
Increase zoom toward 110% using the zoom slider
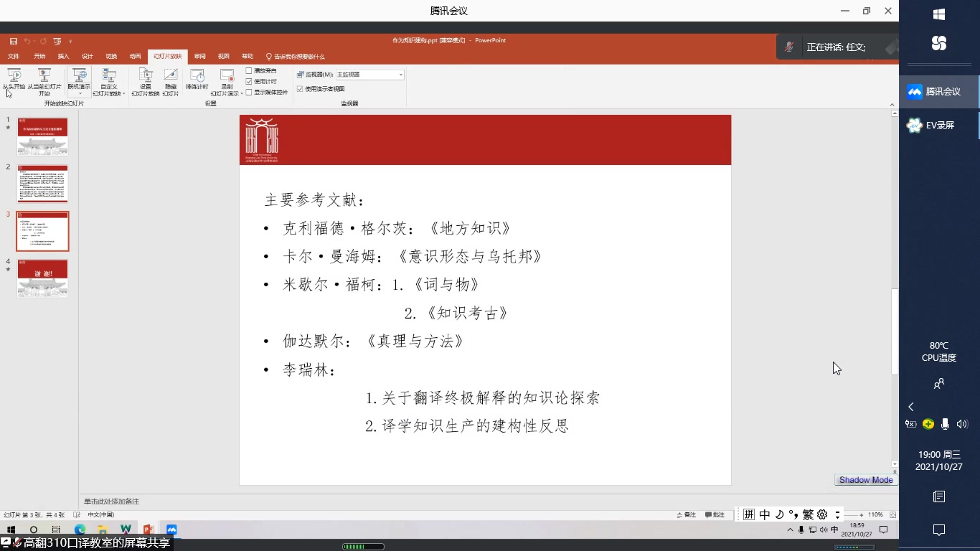(861, 514)
